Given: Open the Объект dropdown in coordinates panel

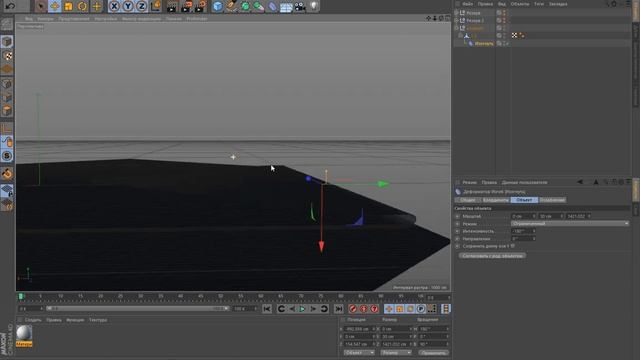Looking at the screenshot, I should tap(359, 353).
